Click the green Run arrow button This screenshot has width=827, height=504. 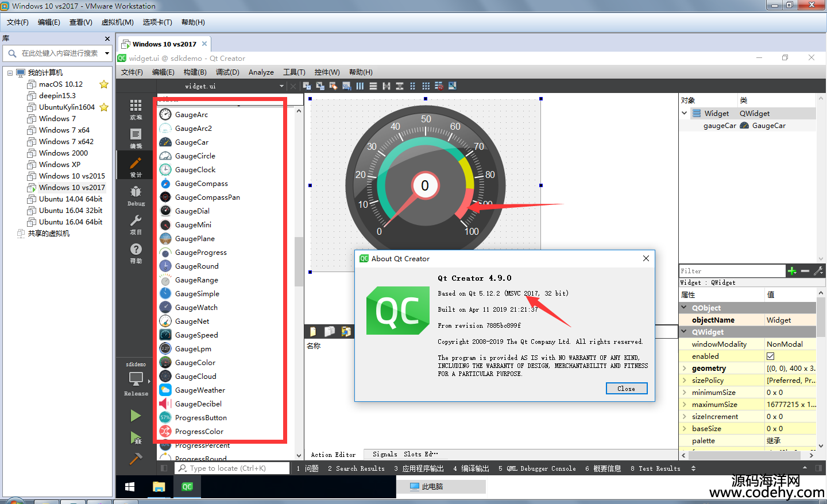point(136,416)
